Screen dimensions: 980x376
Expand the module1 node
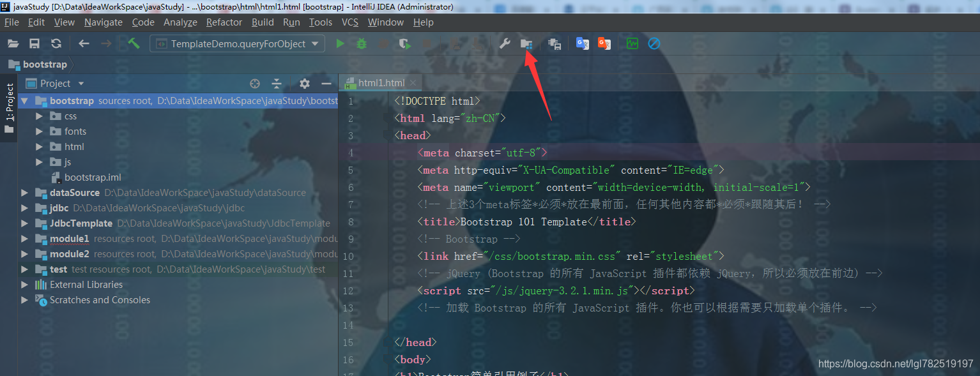24,239
